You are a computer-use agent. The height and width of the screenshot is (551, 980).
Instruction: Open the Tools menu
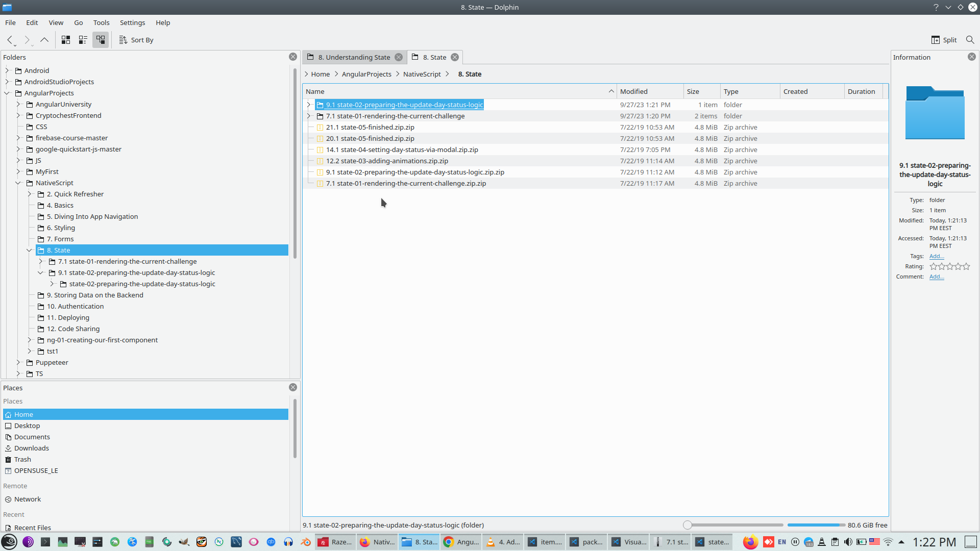[x=101, y=22]
